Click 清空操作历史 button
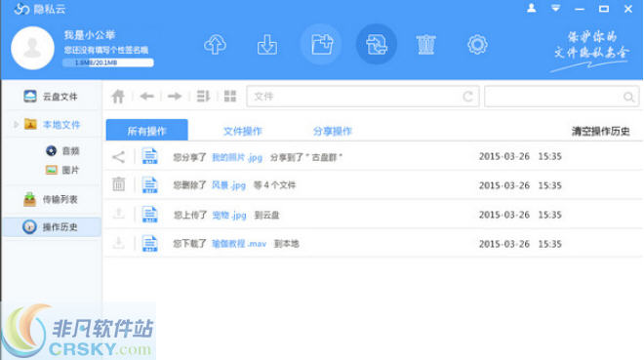The image size is (644, 360). 600,131
